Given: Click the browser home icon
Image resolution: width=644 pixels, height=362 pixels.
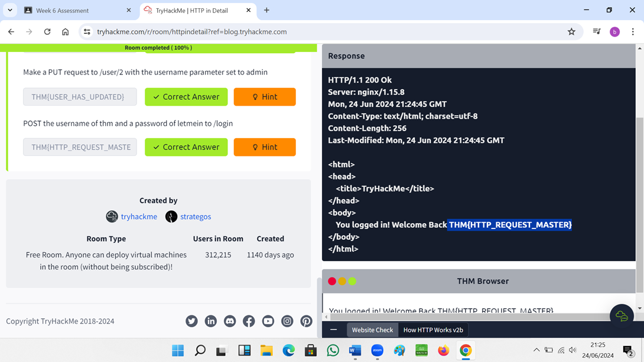Looking at the screenshot, I should [x=65, y=31].
